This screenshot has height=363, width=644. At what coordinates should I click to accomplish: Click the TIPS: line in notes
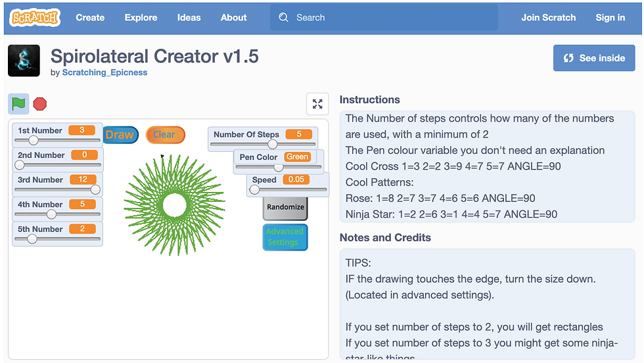click(358, 263)
